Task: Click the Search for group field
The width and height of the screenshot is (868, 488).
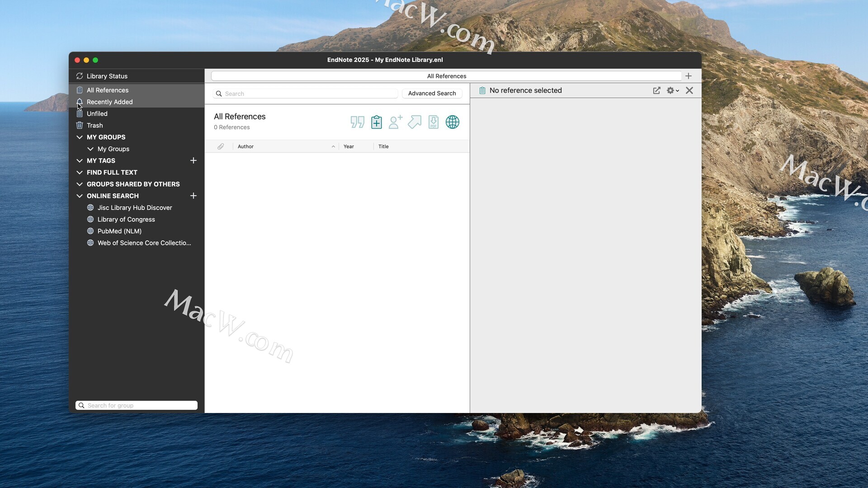Action: click(137, 405)
